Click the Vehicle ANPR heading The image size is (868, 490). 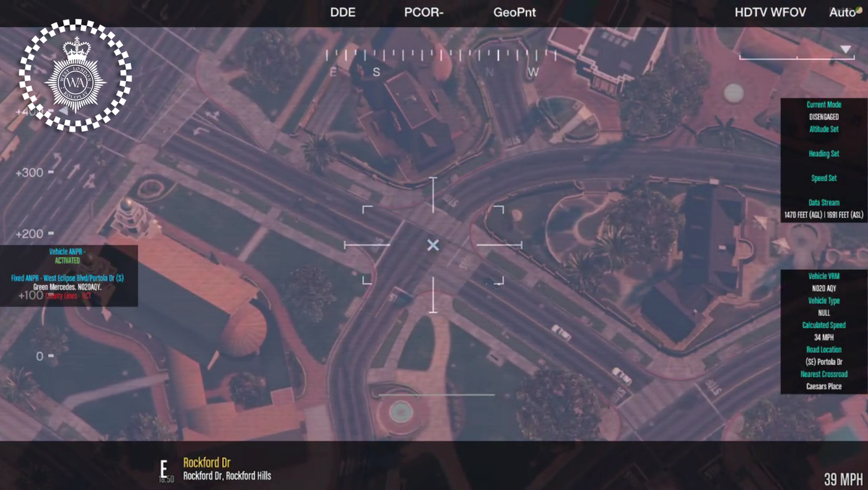(67, 251)
